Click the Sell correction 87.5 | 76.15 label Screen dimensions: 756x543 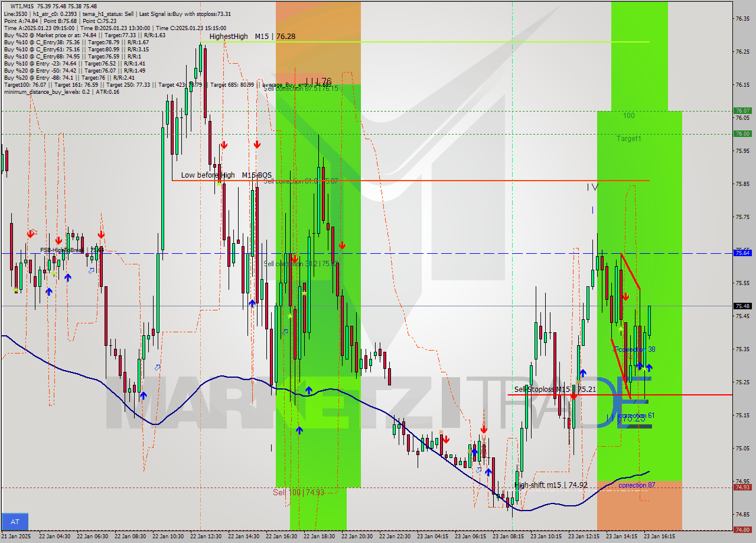301,89
